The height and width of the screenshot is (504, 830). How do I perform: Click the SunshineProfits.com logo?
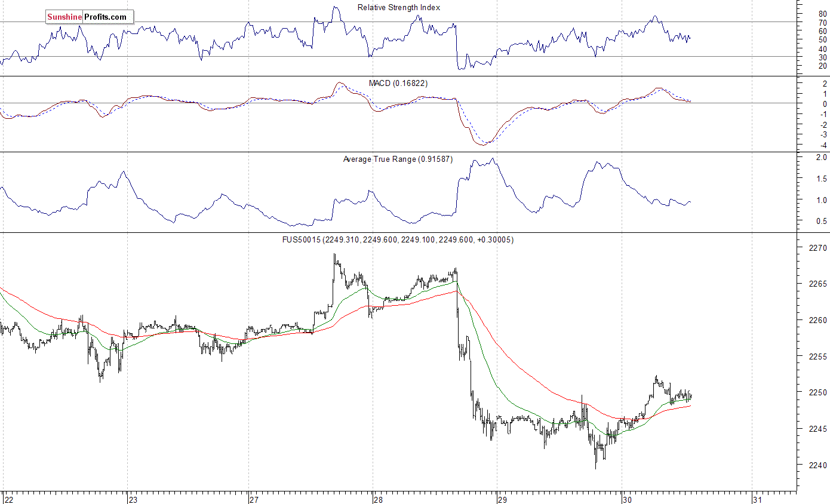click(x=90, y=17)
